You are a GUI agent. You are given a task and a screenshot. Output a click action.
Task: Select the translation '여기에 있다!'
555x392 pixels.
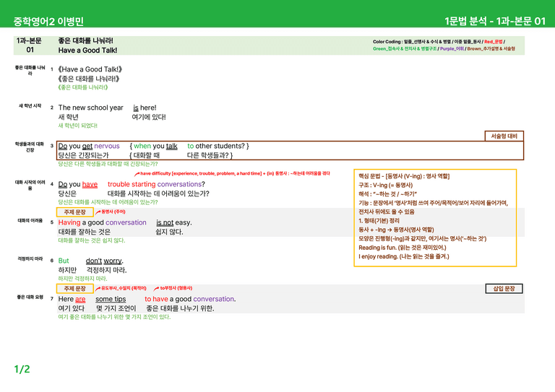(149, 117)
